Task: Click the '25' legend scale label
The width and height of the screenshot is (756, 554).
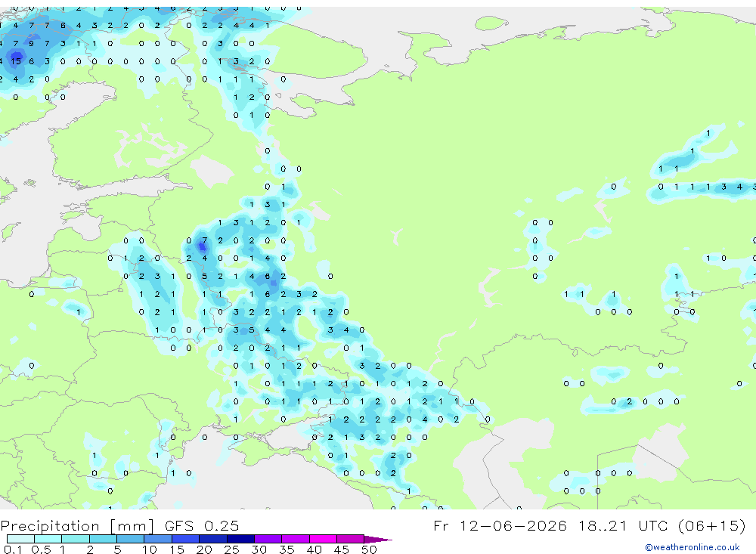Action: point(231,549)
